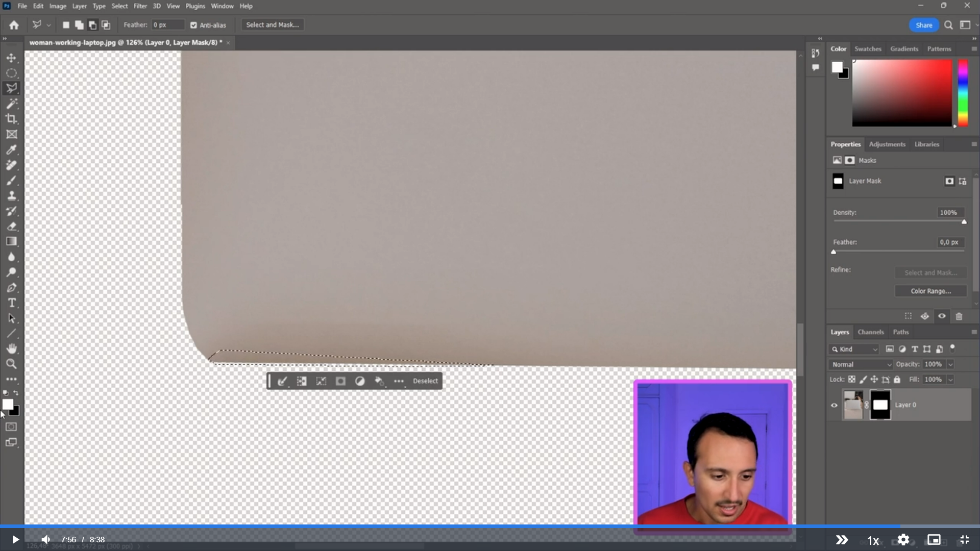Select the Path Selection tool
The width and height of the screenshot is (980, 551).
(x=11, y=318)
